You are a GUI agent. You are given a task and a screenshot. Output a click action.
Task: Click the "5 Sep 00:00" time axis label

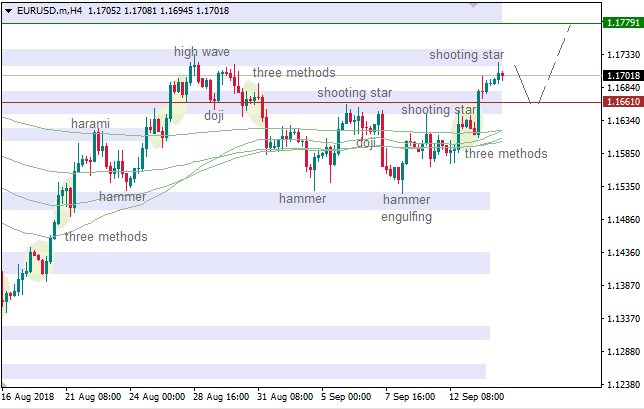coord(346,396)
